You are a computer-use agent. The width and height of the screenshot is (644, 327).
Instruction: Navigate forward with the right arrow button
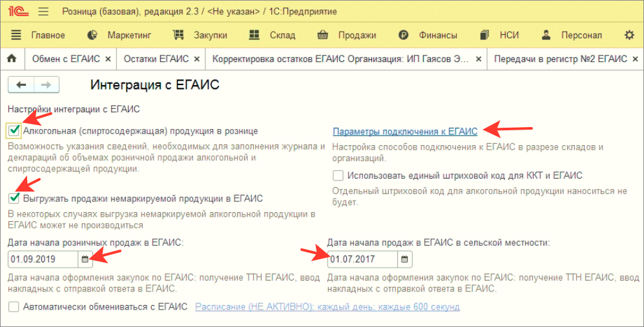(47, 85)
